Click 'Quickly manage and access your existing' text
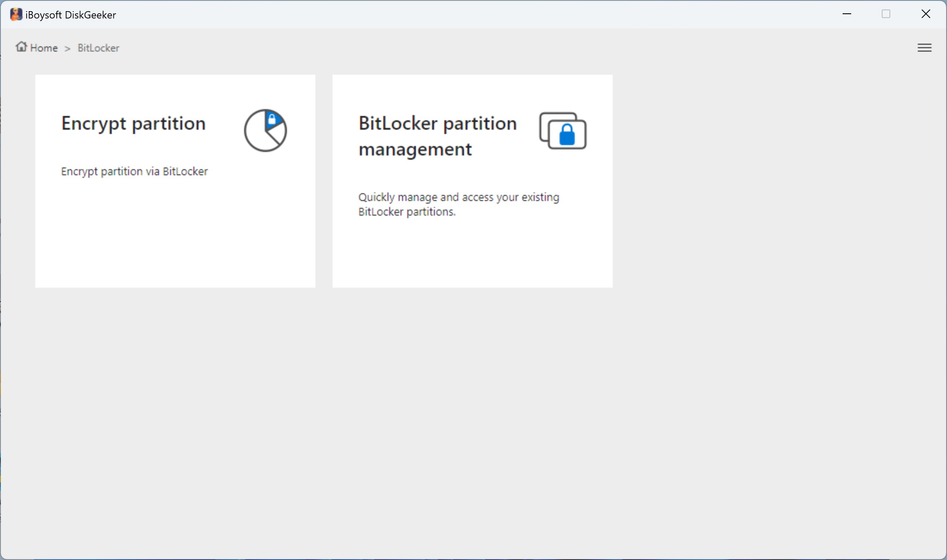 click(459, 197)
